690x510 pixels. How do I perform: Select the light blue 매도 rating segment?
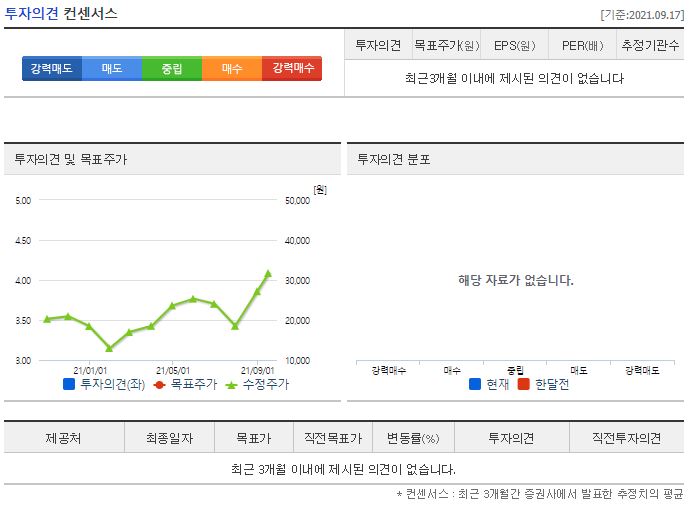click(x=112, y=68)
